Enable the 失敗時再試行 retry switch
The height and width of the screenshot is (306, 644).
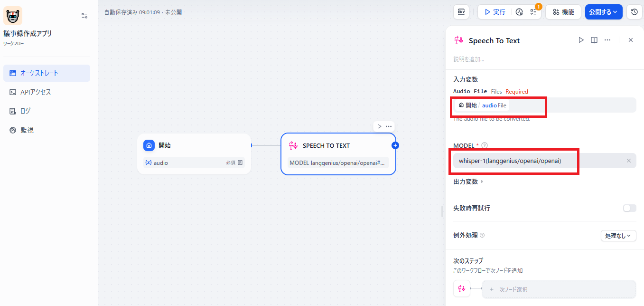(629, 208)
